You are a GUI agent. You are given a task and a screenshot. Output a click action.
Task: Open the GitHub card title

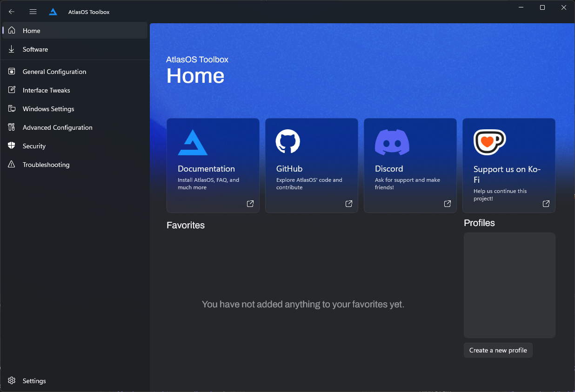[289, 169]
